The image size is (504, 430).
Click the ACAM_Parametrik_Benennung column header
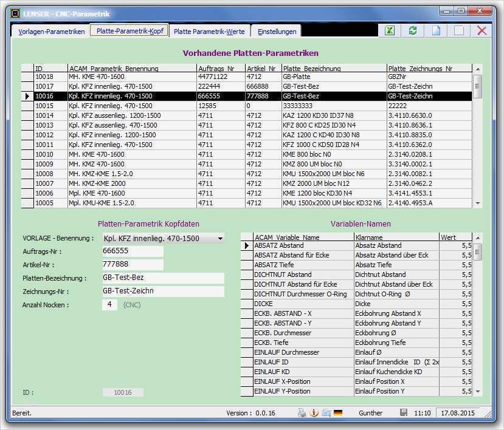point(132,69)
